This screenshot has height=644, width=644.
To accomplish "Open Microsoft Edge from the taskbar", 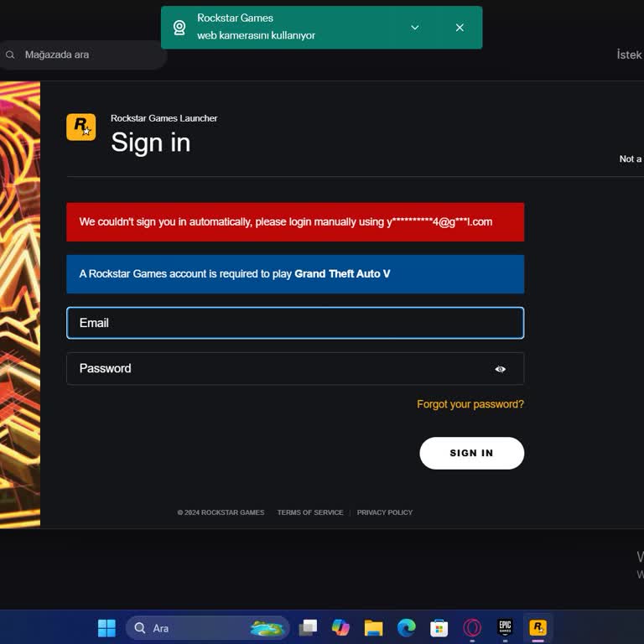I will [x=406, y=628].
